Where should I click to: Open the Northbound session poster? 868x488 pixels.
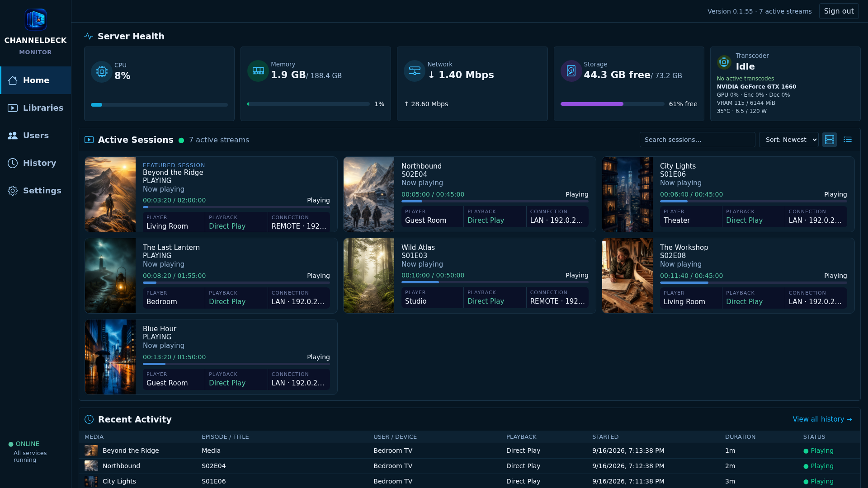click(369, 194)
